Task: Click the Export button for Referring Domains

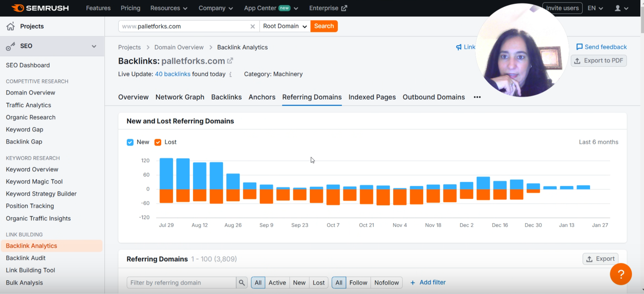Action: click(601, 259)
